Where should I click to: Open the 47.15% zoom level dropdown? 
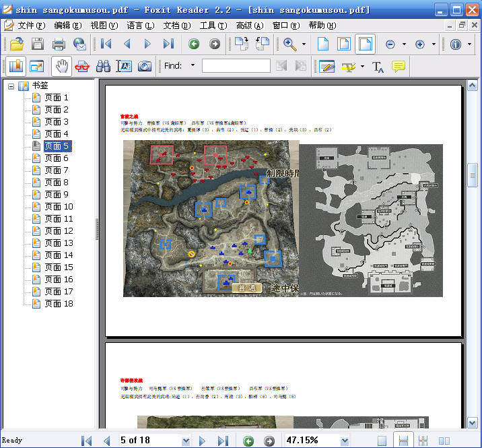pyautogui.click(x=345, y=441)
